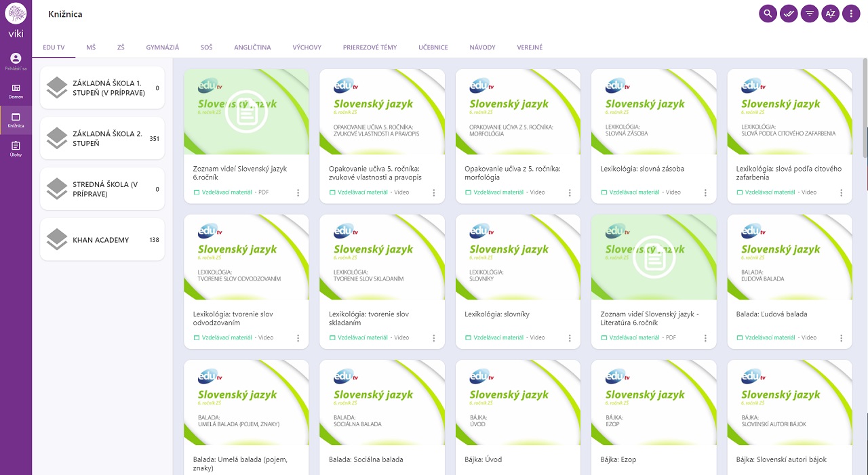The height and width of the screenshot is (475, 868).
Task: Open thumbnail of Zoznam videí Slovenský jazyk 6.ročník
Action: point(246,112)
